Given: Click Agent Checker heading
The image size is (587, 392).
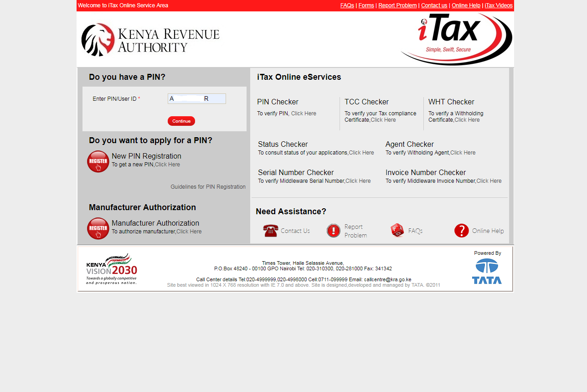Looking at the screenshot, I should [410, 144].
